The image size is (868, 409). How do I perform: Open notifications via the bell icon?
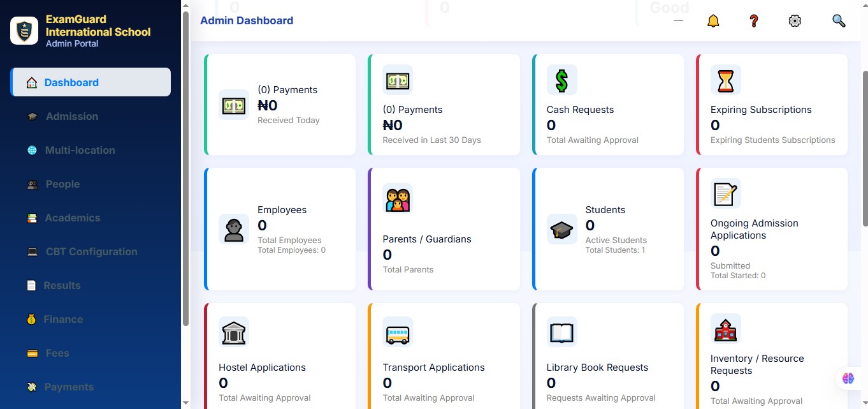pyautogui.click(x=713, y=20)
